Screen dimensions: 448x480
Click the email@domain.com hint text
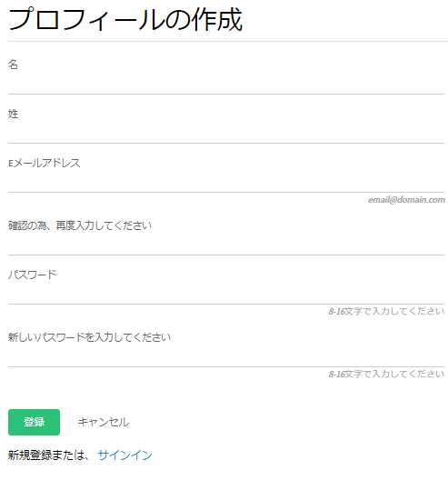click(406, 200)
